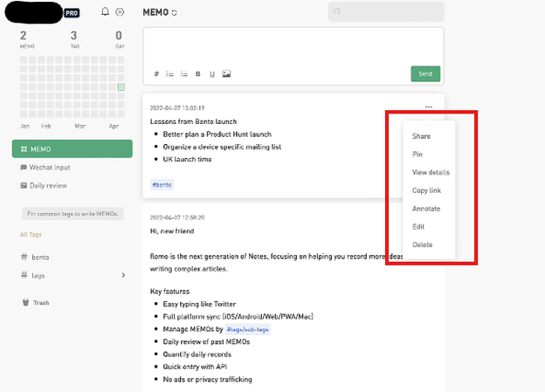
Task: Click into the new memo text area
Action: point(293,46)
